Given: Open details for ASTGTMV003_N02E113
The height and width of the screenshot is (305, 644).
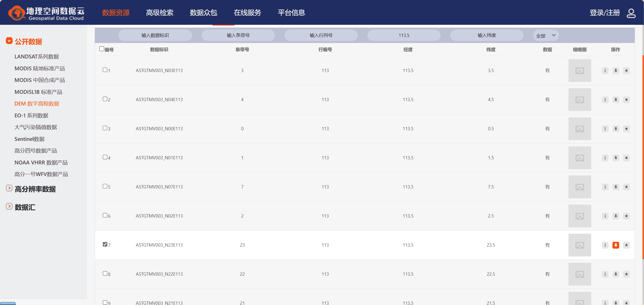Looking at the screenshot, I should [x=605, y=216].
